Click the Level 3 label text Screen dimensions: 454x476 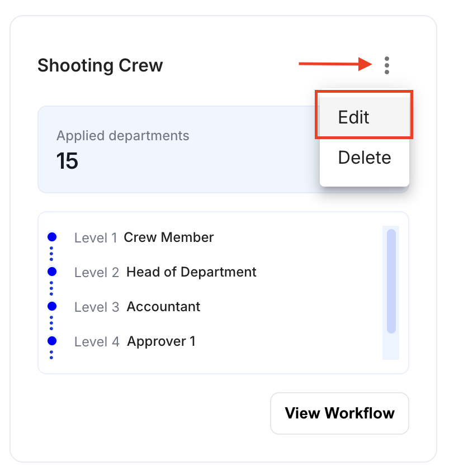point(97,307)
